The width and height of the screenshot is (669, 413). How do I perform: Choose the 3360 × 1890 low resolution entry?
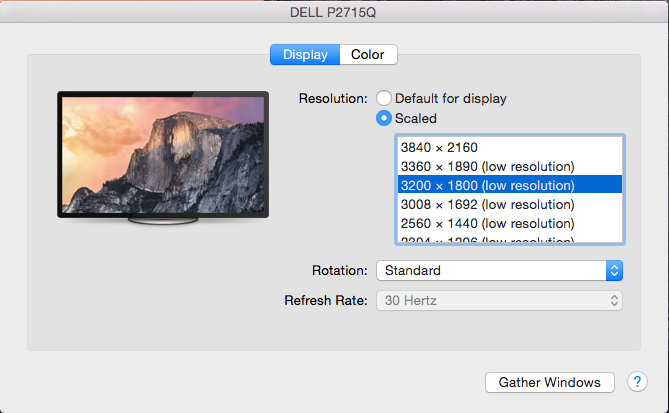[x=510, y=166]
